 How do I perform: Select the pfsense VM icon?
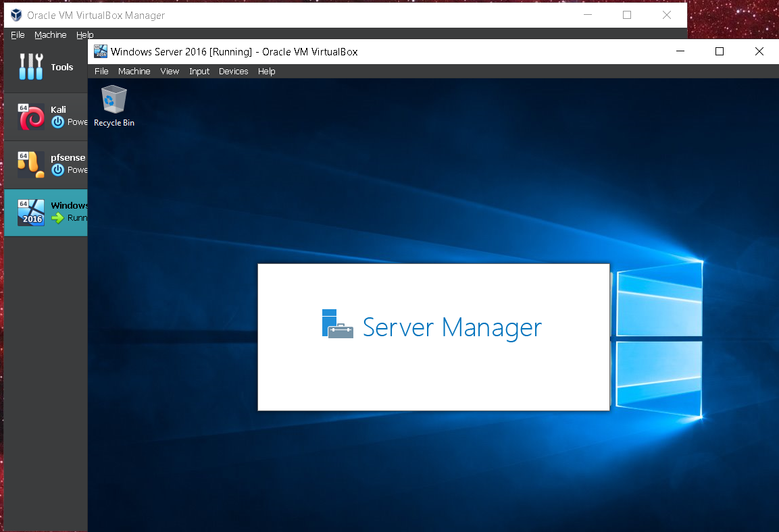click(x=31, y=164)
